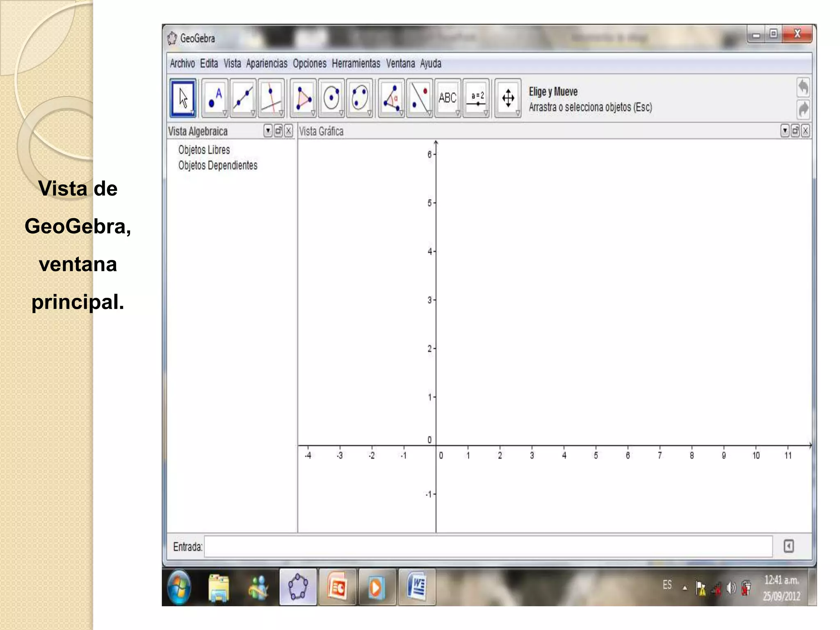Select the ABC Insert Text tool
The image size is (840, 630).
coord(447,98)
